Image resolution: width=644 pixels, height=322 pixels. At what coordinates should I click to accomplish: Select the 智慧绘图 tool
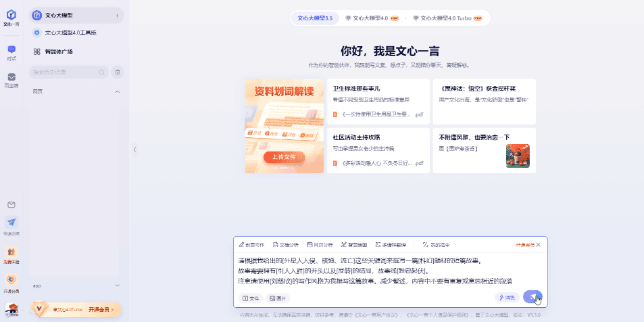click(354, 245)
